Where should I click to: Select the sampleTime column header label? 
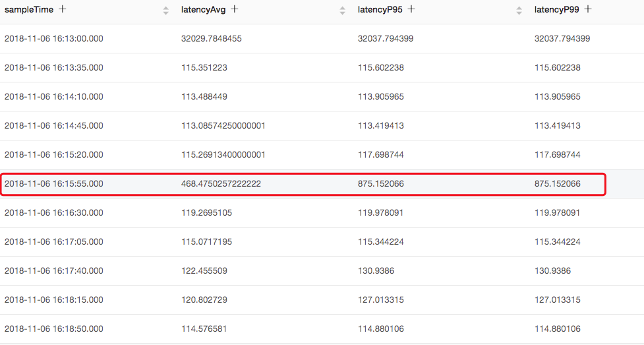(x=29, y=9)
